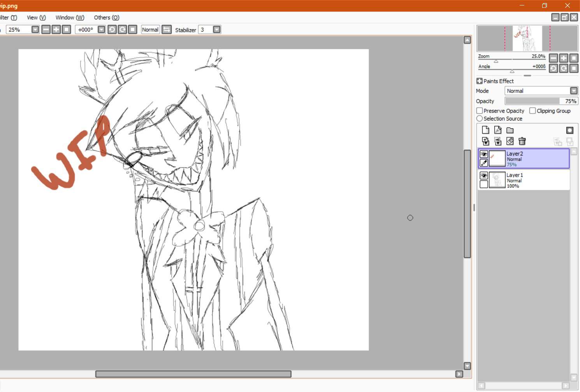The width and height of the screenshot is (580, 392).
Task: Add a layer mask
Action: click(569, 130)
